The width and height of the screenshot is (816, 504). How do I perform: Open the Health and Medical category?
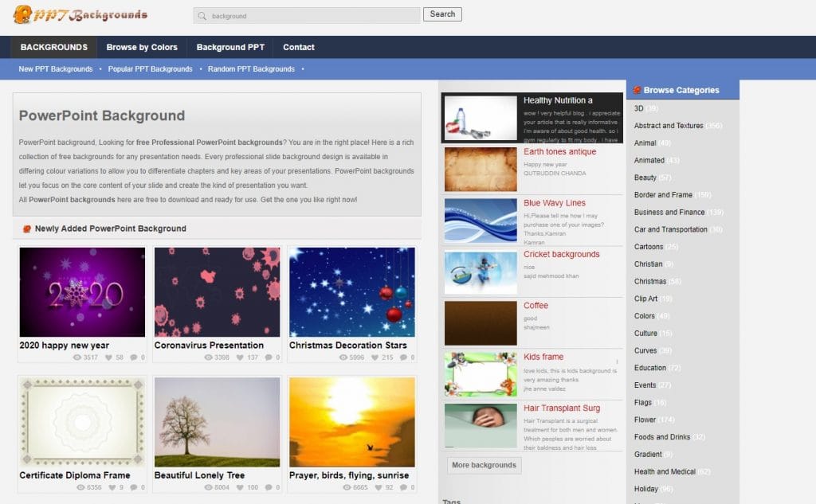click(x=665, y=471)
